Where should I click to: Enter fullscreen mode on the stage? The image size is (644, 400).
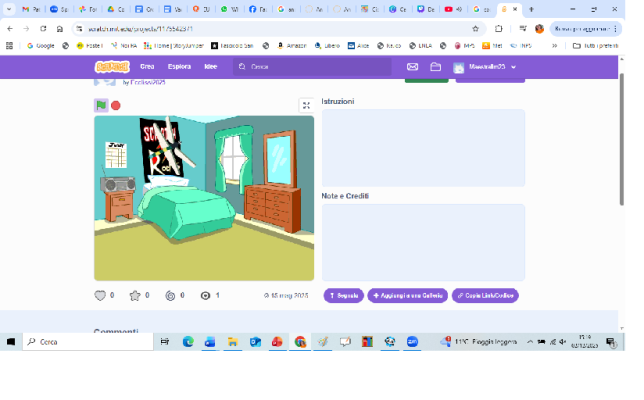click(306, 105)
